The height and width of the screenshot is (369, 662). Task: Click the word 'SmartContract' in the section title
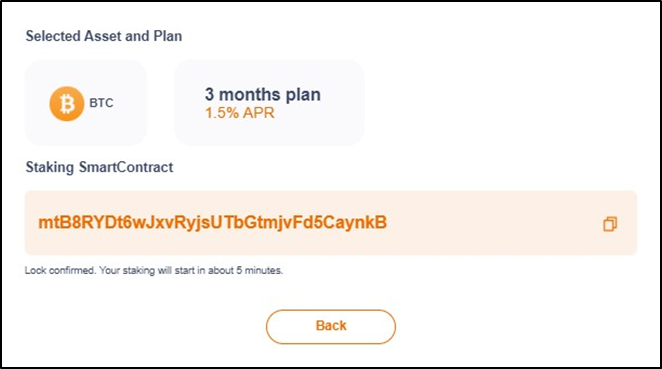coord(126,167)
